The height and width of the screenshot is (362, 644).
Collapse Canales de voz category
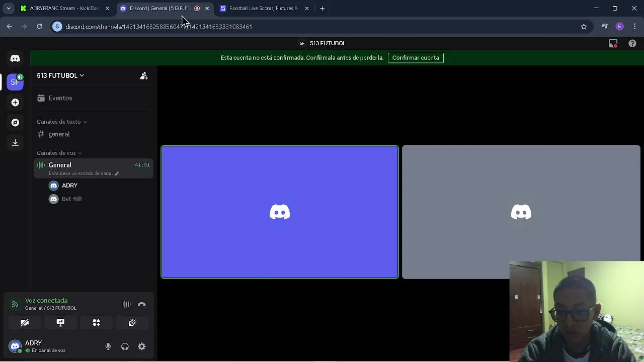tap(59, 153)
